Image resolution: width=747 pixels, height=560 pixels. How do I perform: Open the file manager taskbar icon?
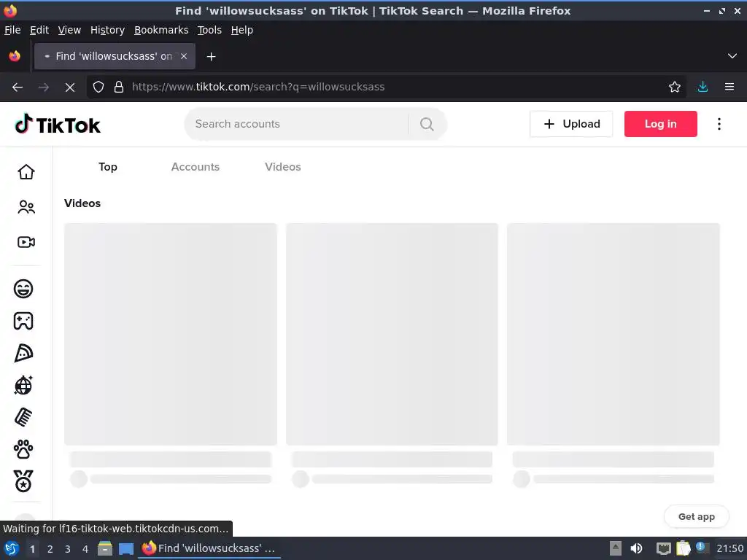105,548
